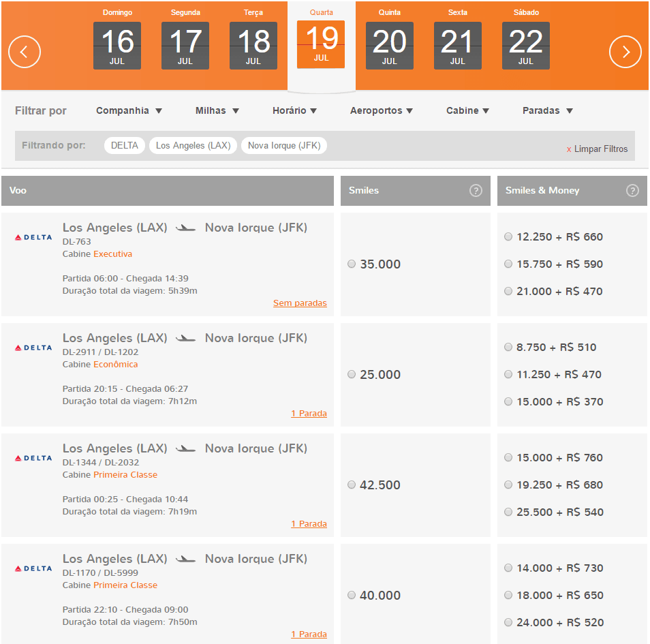Choose 11.250 + R$ 470 option

pyautogui.click(x=508, y=374)
